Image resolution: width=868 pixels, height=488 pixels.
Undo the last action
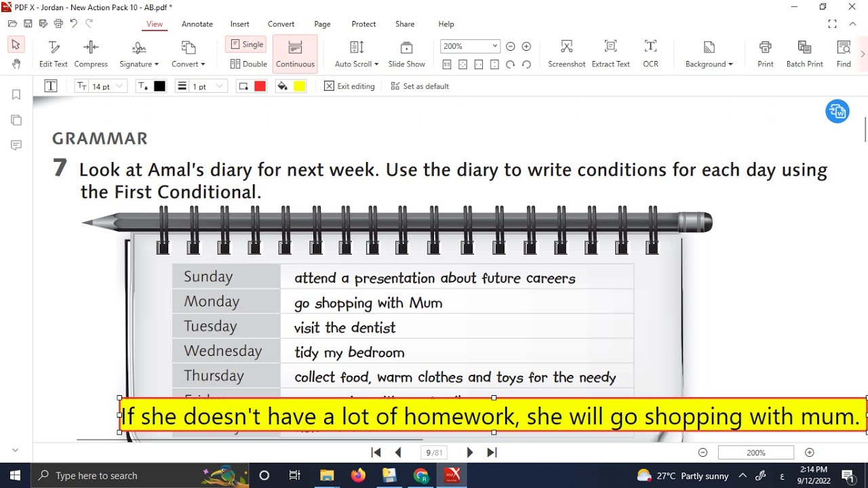pos(74,24)
